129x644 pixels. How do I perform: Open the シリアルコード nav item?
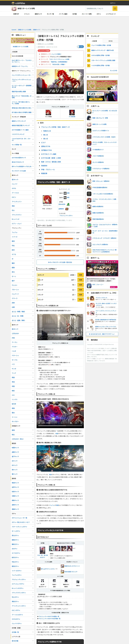pos(111,14)
